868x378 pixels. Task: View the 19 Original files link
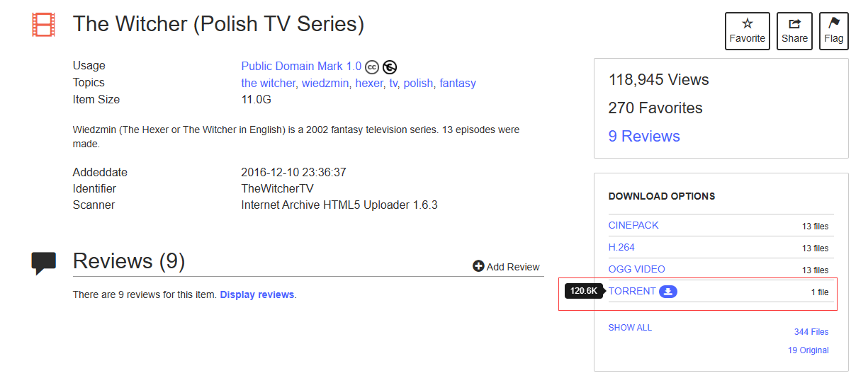pos(808,350)
